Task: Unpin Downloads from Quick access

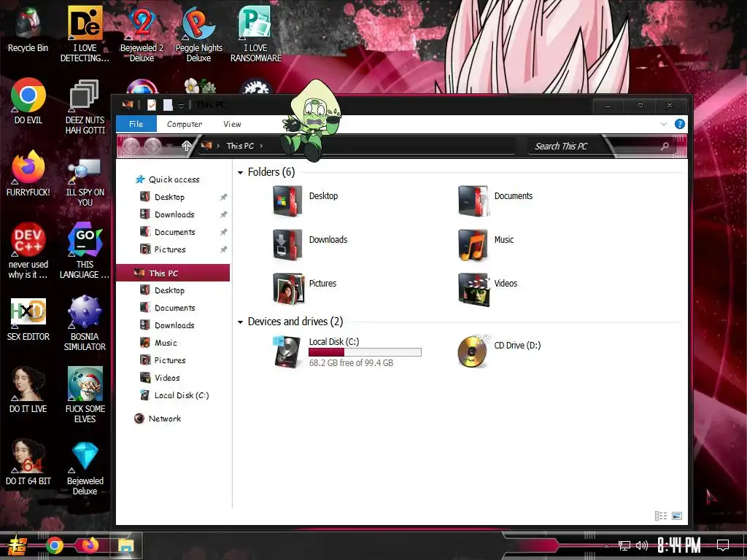Action: 223,214
